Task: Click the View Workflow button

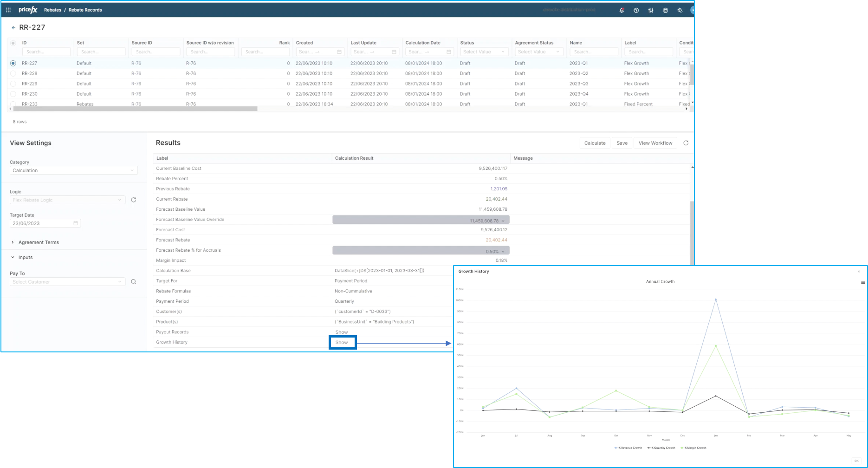Action: tap(655, 143)
